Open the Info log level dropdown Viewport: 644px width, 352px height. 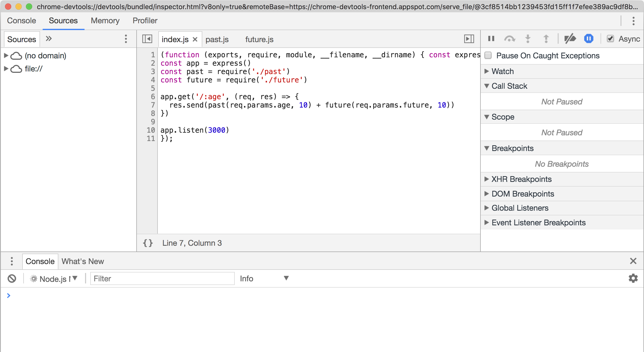[x=264, y=278]
